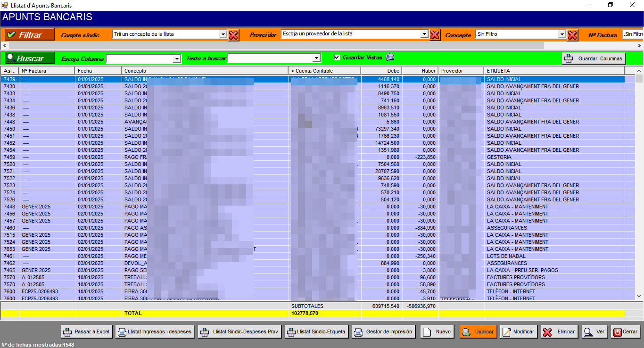
Task: Click the Texto a buscar input field
Action: [x=271, y=58]
